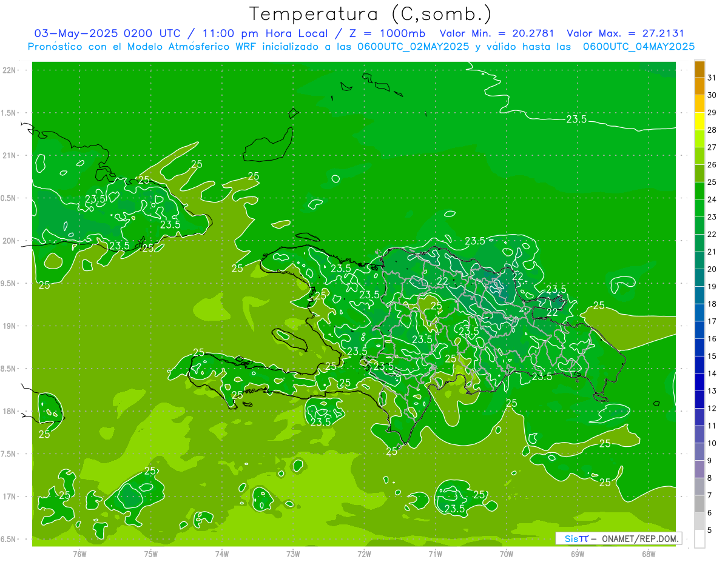Viewport: 728px width, 562px height.
Task: Pick the teal swatch between colorbar 19 and 20
Action: (699, 278)
